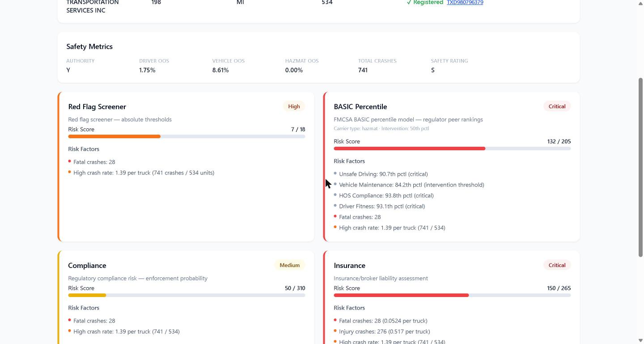Click the Critical badge on BASIC Percentile
644x344 pixels.
[557, 106]
